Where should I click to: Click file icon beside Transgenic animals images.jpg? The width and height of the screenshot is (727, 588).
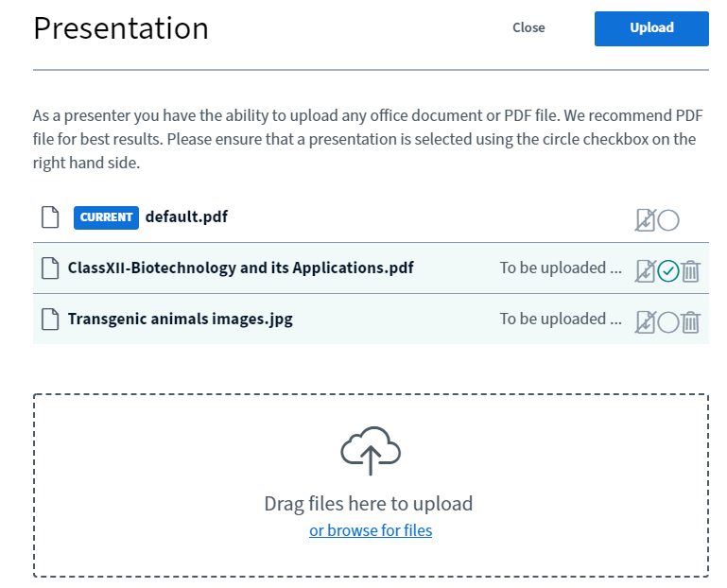(x=50, y=319)
